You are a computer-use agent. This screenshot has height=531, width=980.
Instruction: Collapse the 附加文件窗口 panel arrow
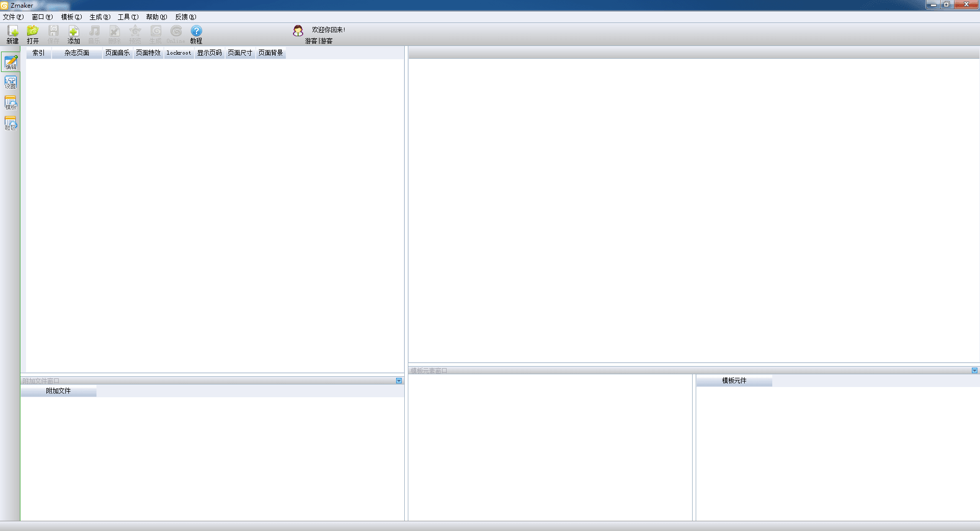[399, 381]
